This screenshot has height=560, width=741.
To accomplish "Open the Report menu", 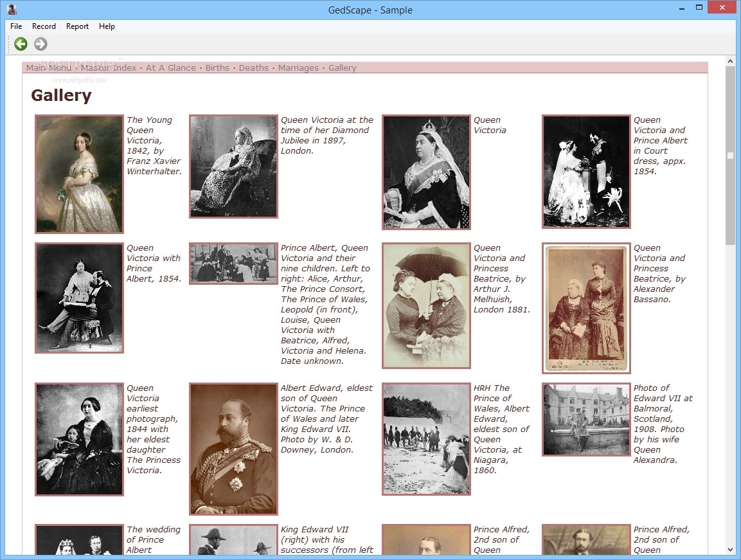I will tap(77, 26).
